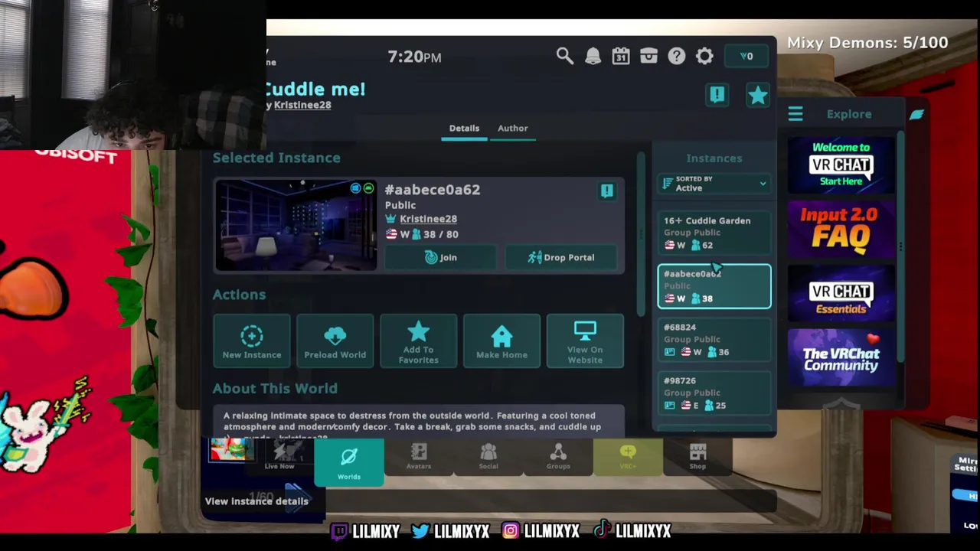Open the search magnifier icon
Screen dimensions: 980x551
[564, 56]
